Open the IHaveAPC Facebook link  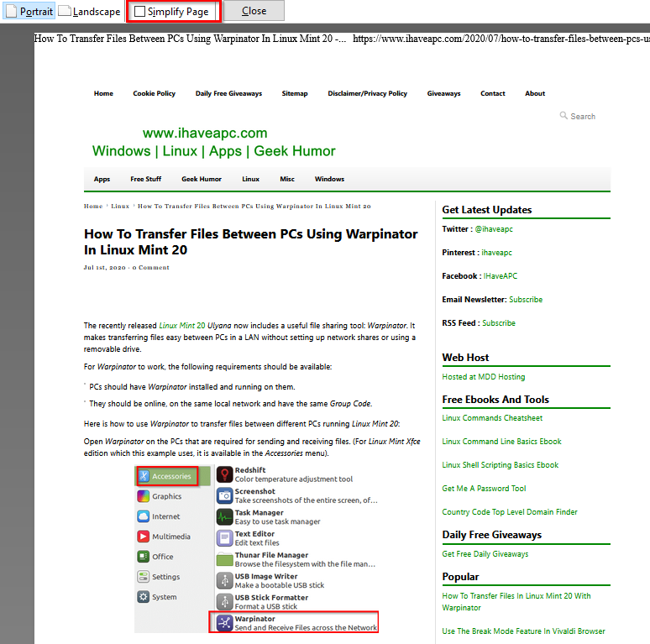(x=501, y=276)
